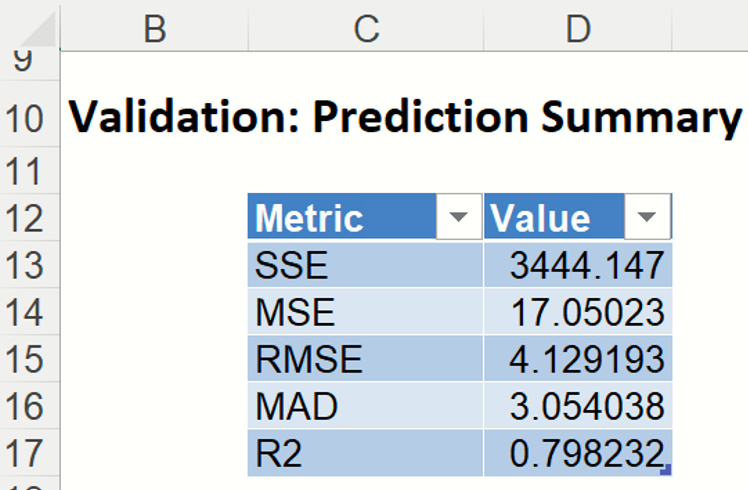Image resolution: width=748 pixels, height=490 pixels.
Task: Select the SSE value 3444.147 cell
Action: [x=578, y=265]
